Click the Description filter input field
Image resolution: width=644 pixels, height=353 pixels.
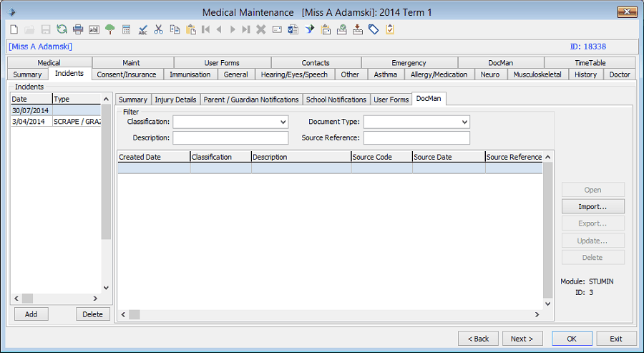230,137
